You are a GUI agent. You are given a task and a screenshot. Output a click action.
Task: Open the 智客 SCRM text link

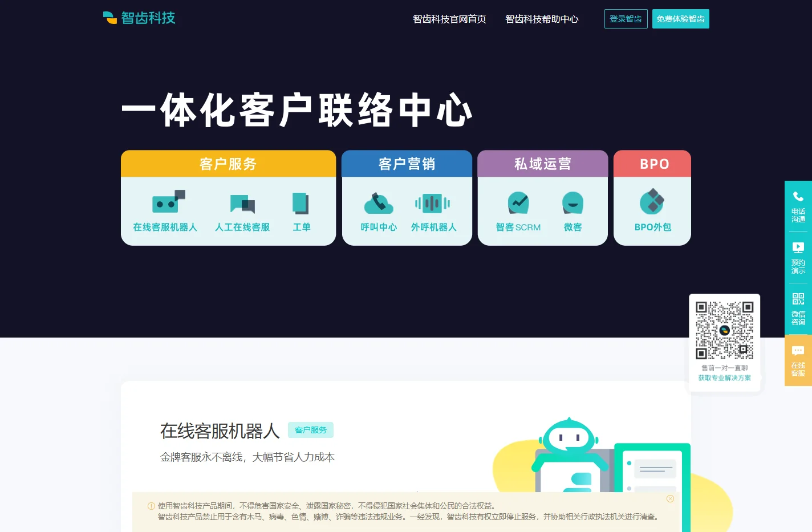pos(518,227)
